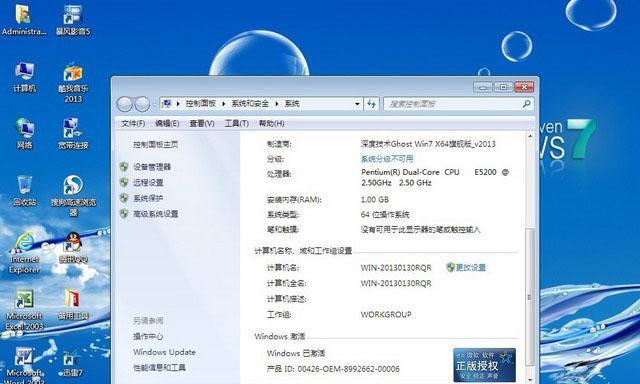This screenshot has width=640, height=384.
Task: Click the shield icon beside 高级系统设置
Action: click(x=124, y=213)
